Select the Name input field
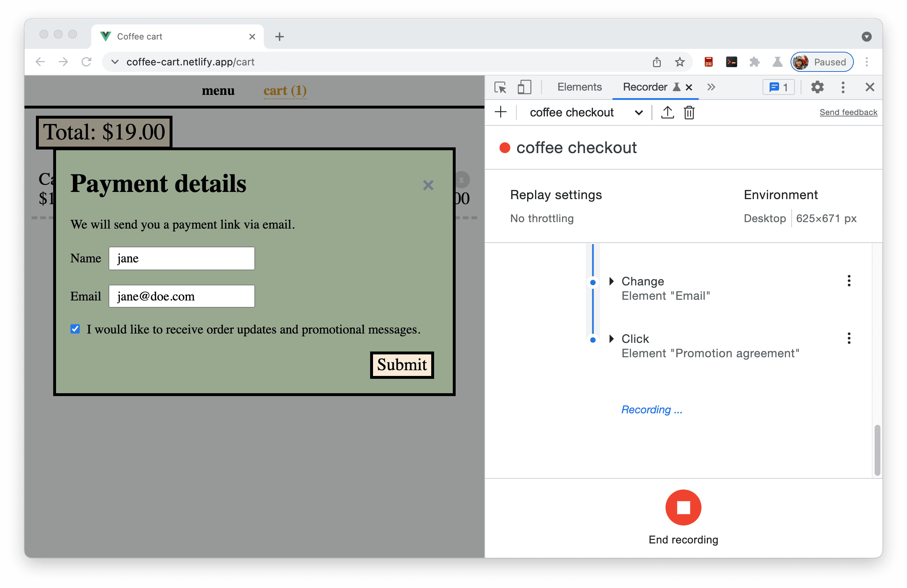The width and height of the screenshot is (907, 588). pos(182,259)
